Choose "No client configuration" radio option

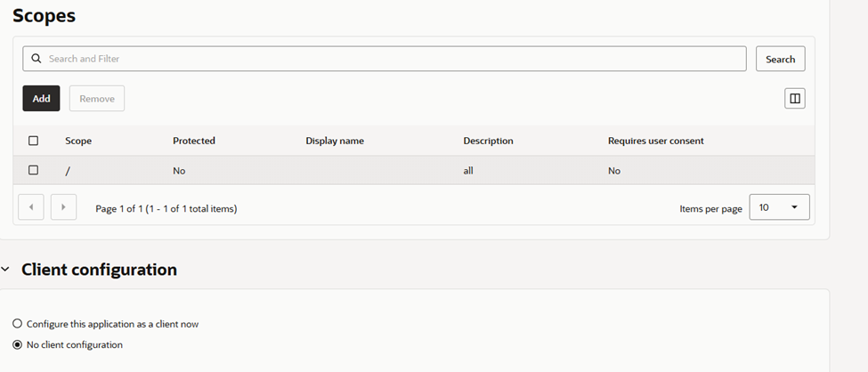click(18, 344)
